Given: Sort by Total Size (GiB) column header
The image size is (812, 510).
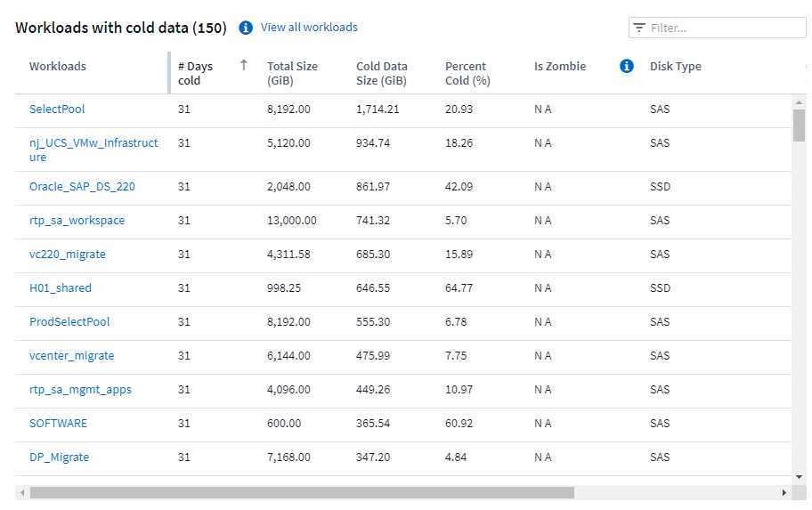Looking at the screenshot, I should (292, 73).
